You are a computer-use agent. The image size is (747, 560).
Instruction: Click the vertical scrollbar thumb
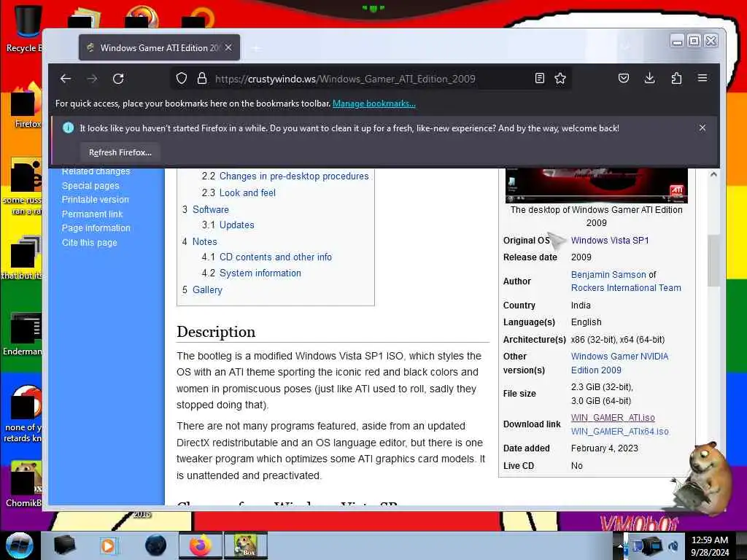(x=713, y=260)
